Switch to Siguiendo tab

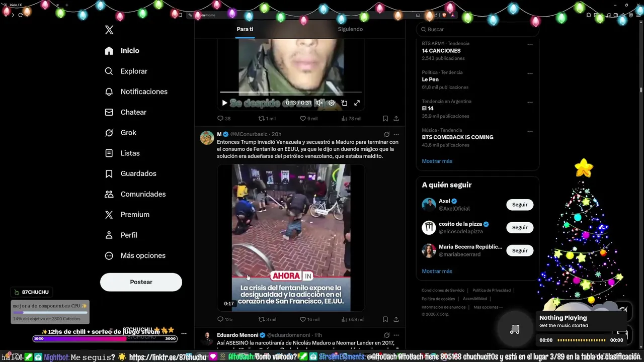350,29
